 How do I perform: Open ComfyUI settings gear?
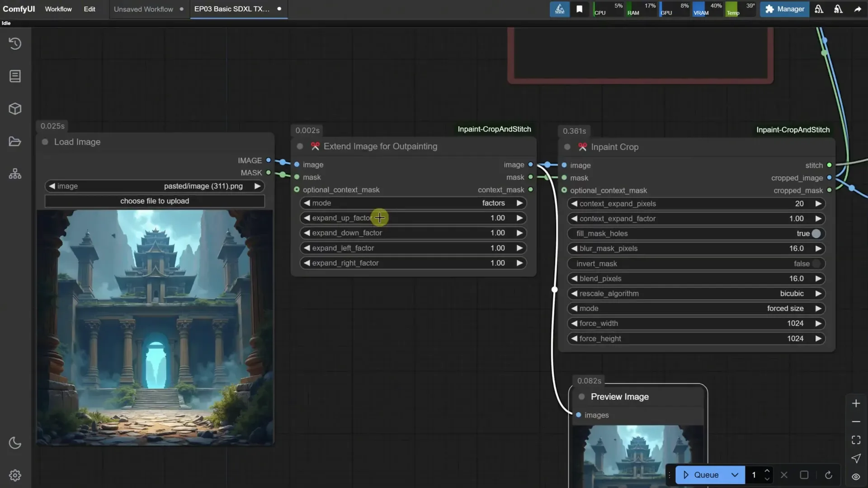coord(15,475)
